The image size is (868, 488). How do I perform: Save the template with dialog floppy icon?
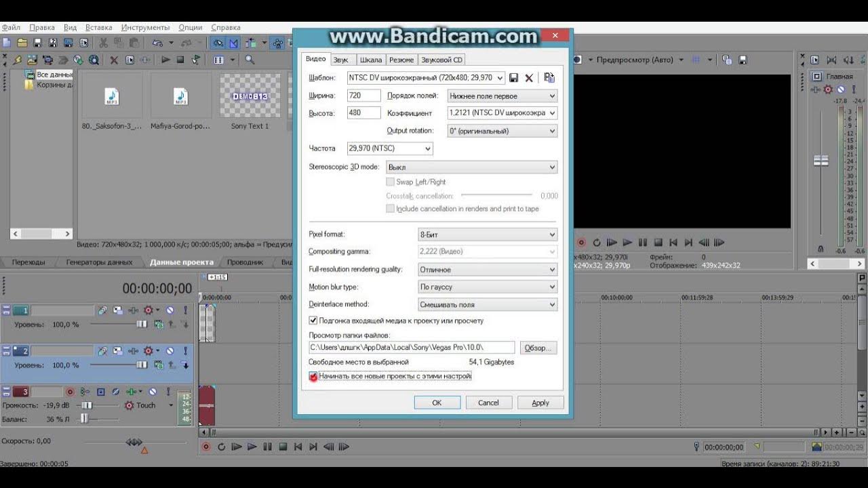[x=514, y=78]
